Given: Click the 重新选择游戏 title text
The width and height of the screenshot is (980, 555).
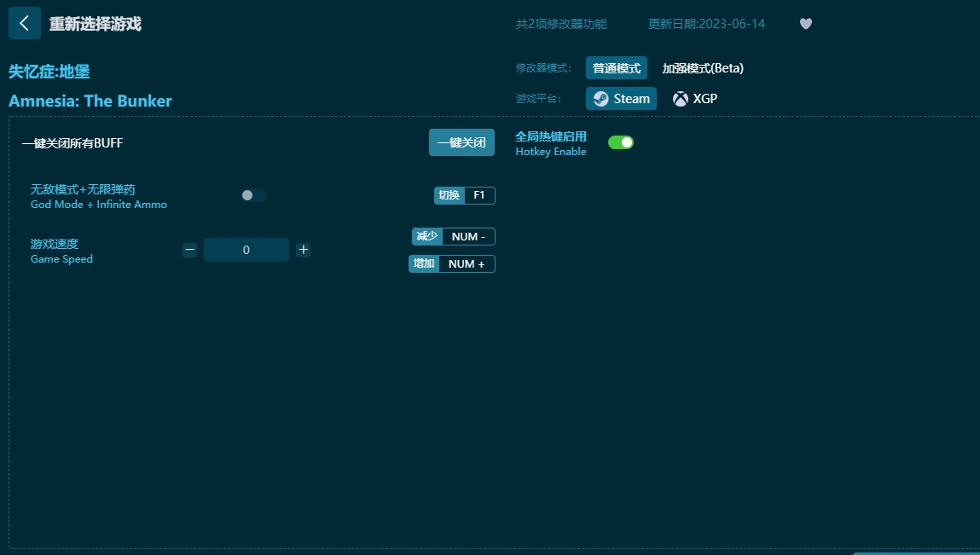Looking at the screenshot, I should pos(95,24).
